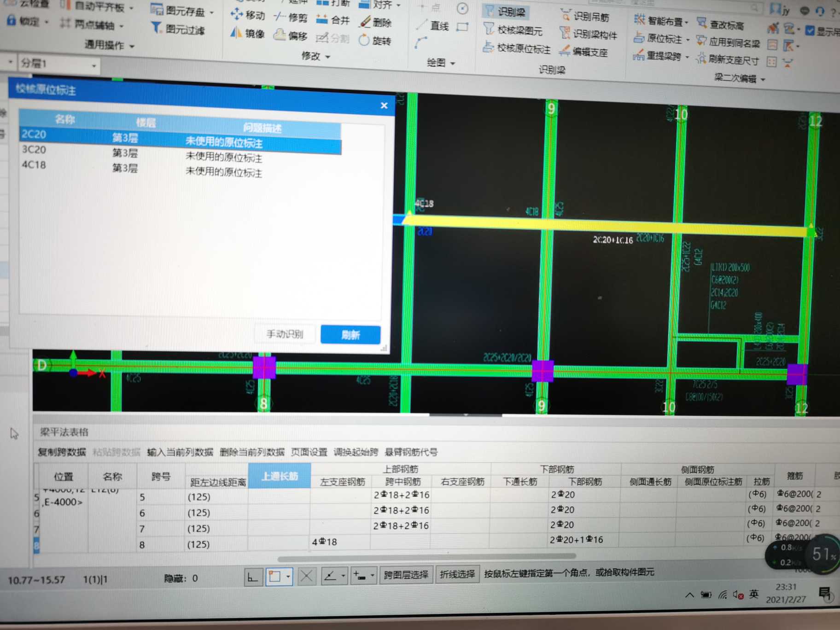Image resolution: width=840 pixels, height=630 pixels.
Task: Click the yellow highlighted beam in drawing
Action: pyautogui.click(x=608, y=225)
